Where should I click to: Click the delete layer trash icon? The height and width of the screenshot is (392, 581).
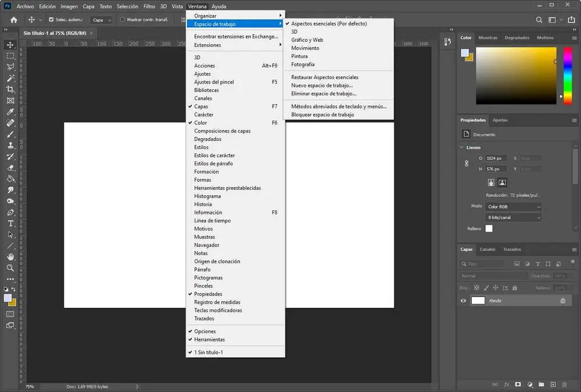click(x=564, y=384)
